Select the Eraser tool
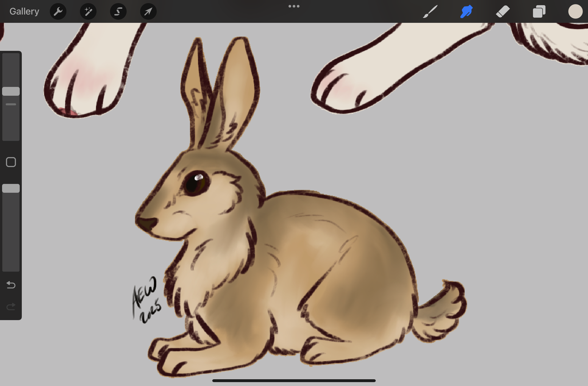Screen dimensions: 588x386 pyautogui.click(x=503, y=11)
